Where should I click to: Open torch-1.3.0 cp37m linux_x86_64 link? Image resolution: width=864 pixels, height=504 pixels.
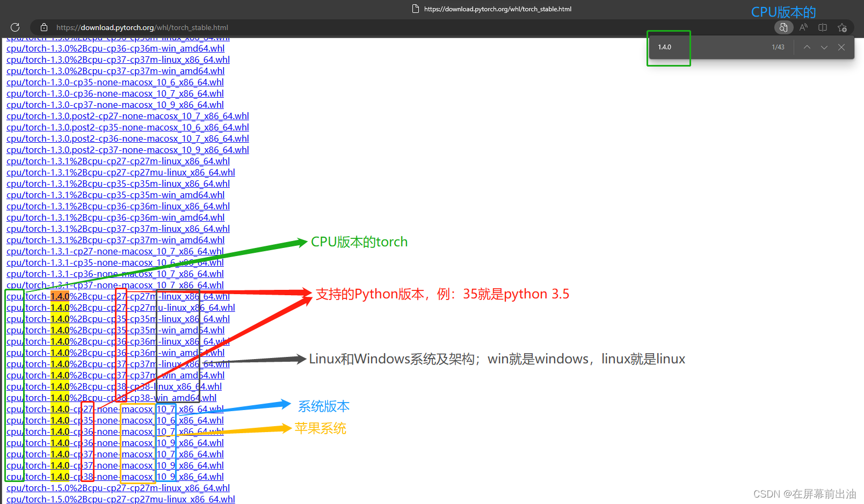coord(118,60)
